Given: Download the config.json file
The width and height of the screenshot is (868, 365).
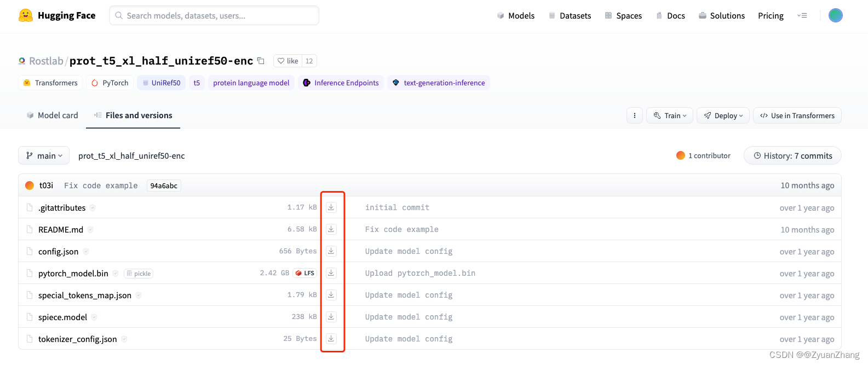Looking at the screenshot, I should (x=331, y=251).
